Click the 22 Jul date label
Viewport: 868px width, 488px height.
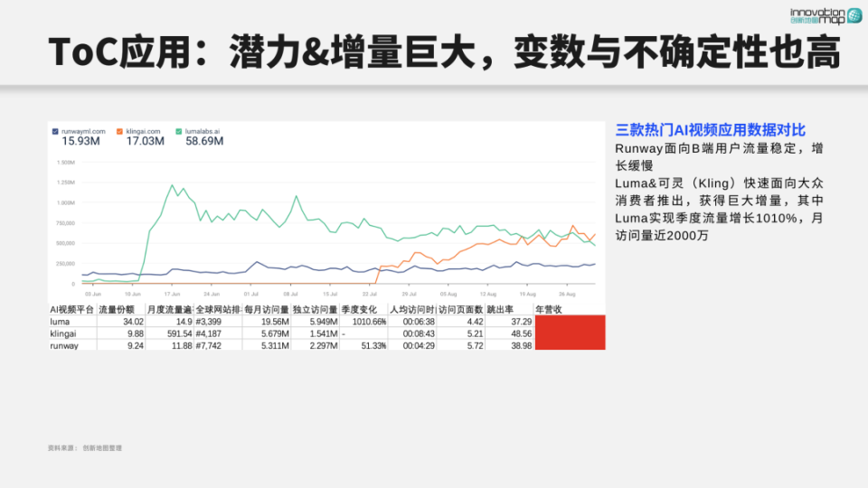(x=369, y=295)
